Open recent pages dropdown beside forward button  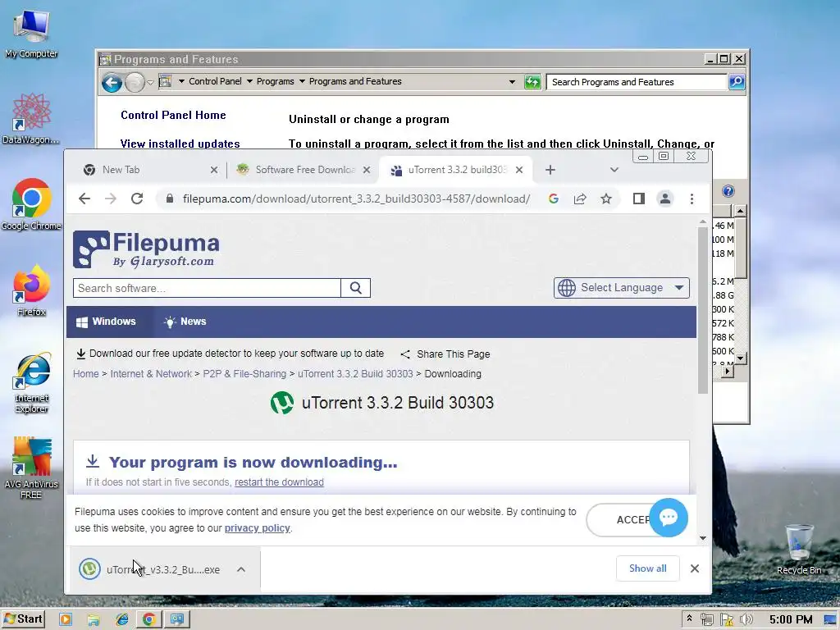(150, 83)
